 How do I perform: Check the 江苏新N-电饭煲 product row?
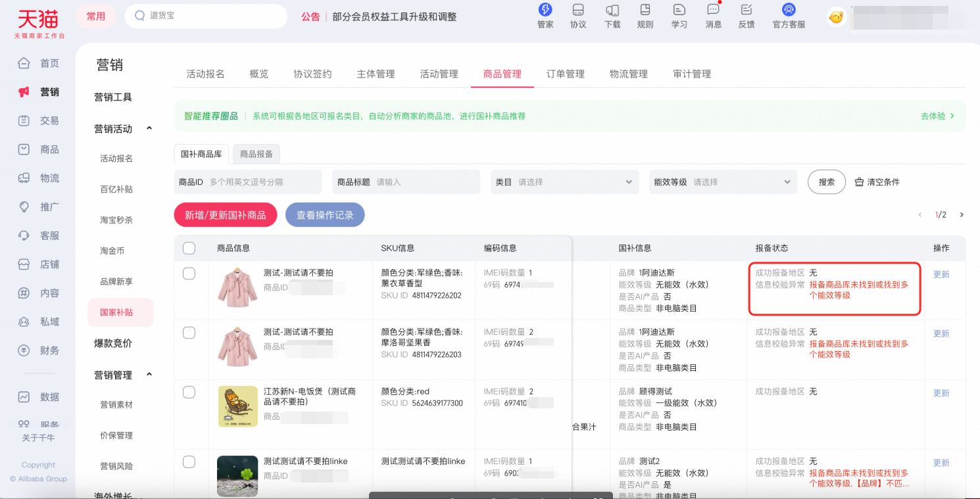189,392
